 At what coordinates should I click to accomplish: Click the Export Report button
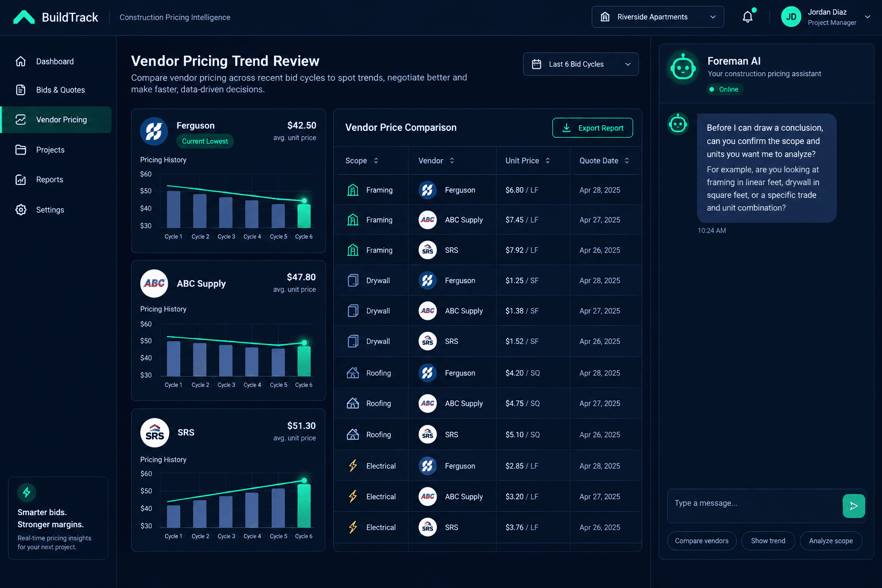593,128
